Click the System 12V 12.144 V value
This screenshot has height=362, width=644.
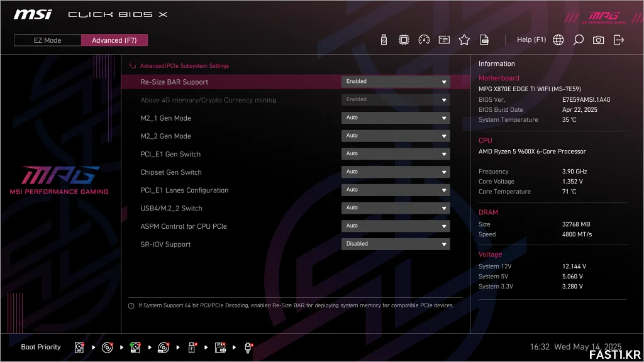click(x=574, y=266)
